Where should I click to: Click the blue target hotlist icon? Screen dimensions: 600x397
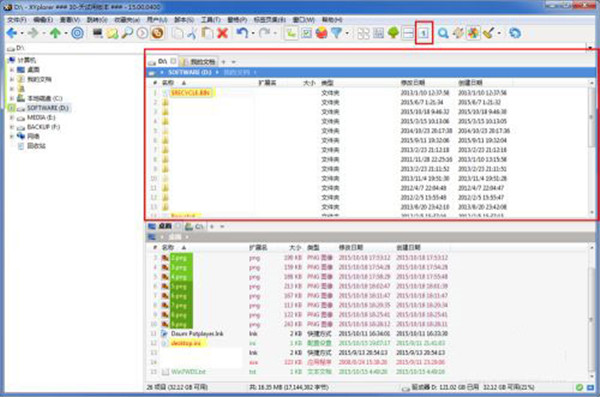pos(78,33)
